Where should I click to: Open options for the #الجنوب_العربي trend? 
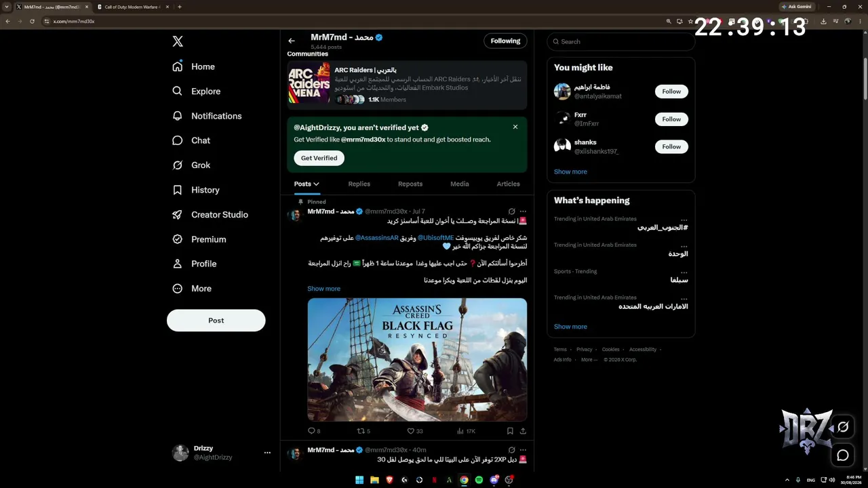coord(684,220)
